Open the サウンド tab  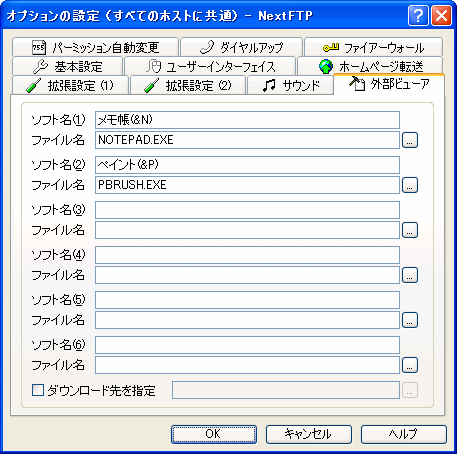290,85
